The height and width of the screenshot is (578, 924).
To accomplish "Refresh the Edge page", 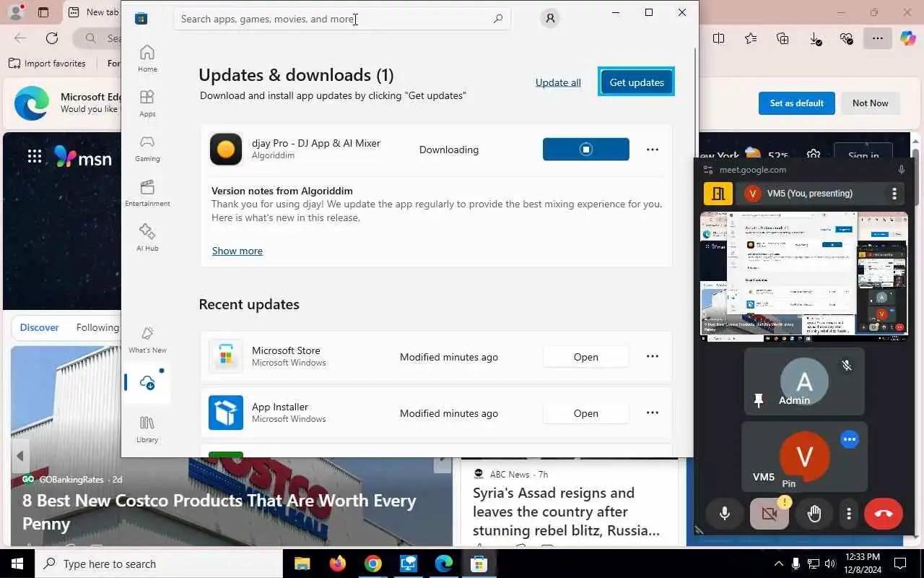I will [x=52, y=38].
